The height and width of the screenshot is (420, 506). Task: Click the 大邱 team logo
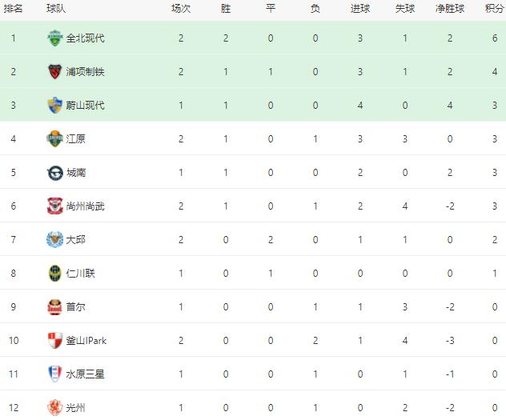click(55, 240)
